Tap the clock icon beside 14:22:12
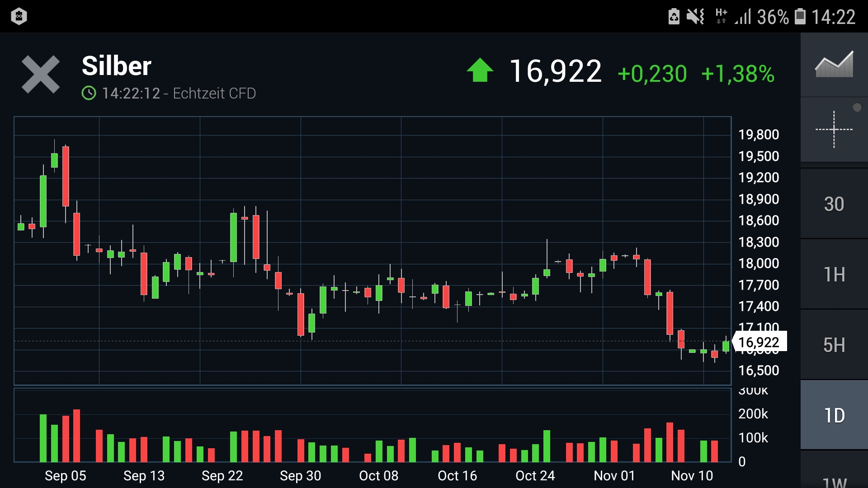The height and width of the screenshot is (488, 868). [x=89, y=94]
